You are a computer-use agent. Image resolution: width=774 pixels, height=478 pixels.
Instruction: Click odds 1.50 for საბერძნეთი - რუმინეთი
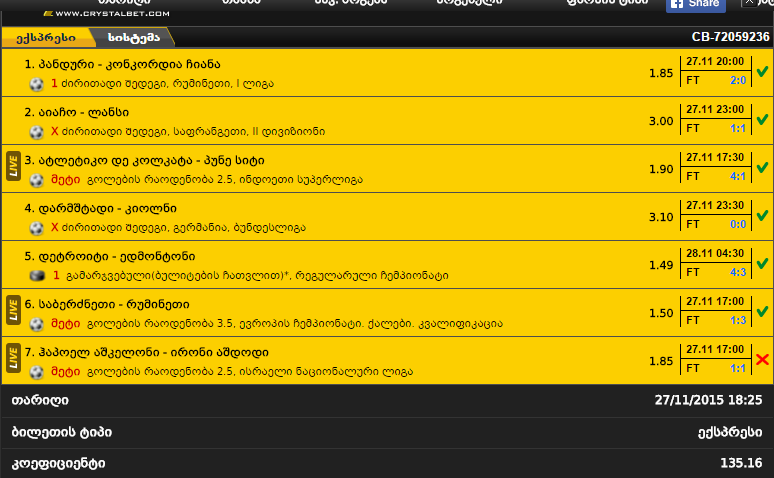click(661, 313)
